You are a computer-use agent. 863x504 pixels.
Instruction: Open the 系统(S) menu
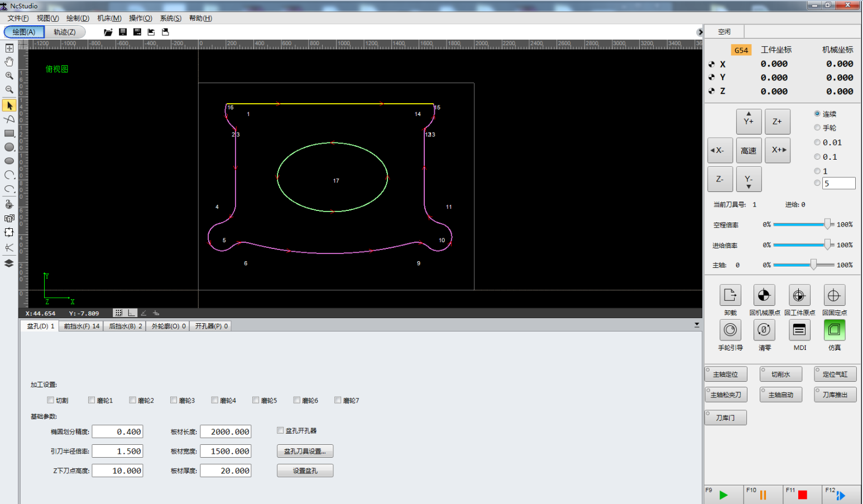(170, 18)
